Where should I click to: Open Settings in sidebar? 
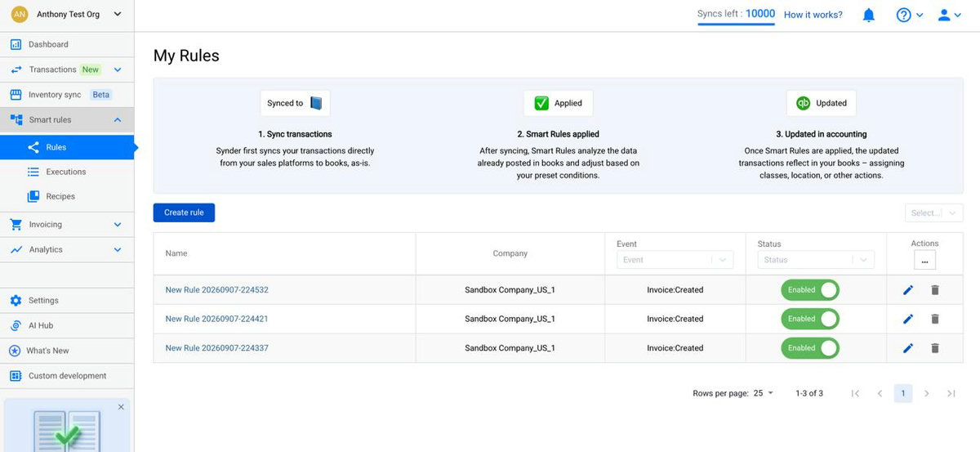coord(67,300)
